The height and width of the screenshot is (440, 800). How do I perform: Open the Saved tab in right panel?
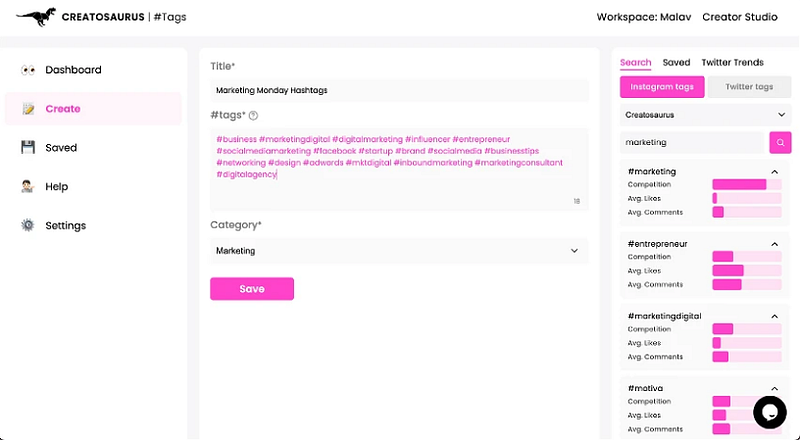[676, 62]
